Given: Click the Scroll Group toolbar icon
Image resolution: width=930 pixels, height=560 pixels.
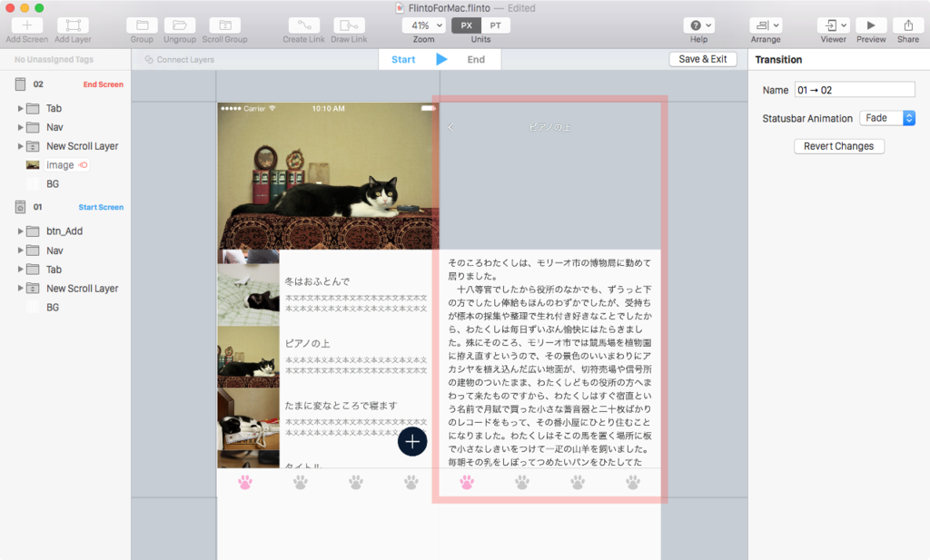Looking at the screenshot, I should [x=225, y=25].
